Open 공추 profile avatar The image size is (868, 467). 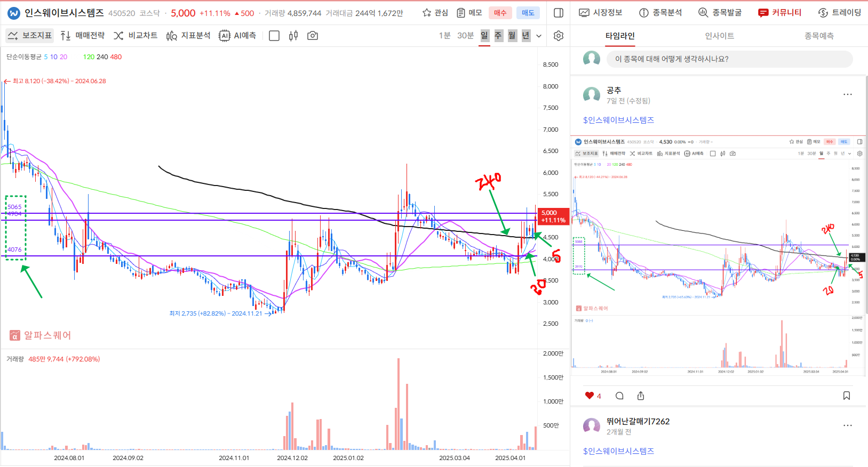[592, 95]
